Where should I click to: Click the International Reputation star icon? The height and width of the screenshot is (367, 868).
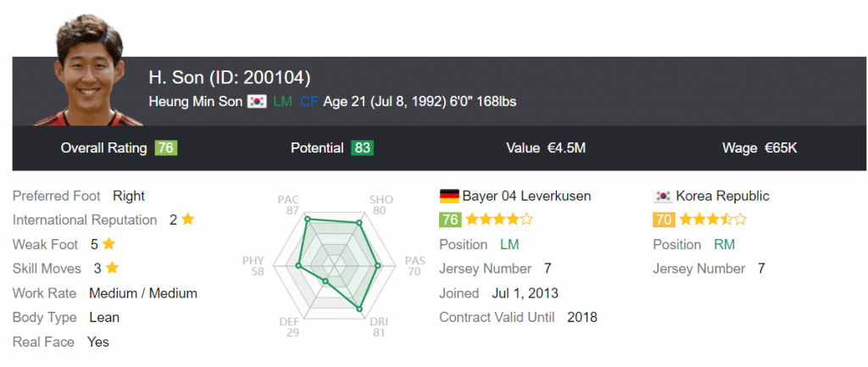187,220
